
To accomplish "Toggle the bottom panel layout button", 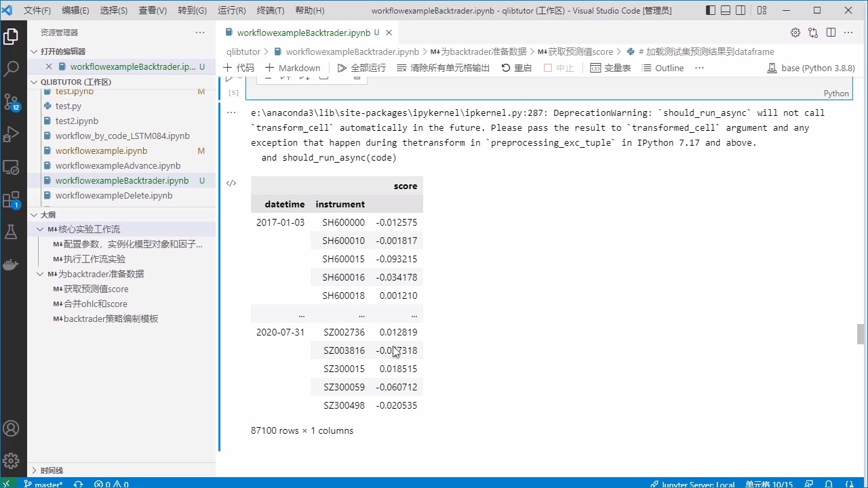I will [726, 10].
